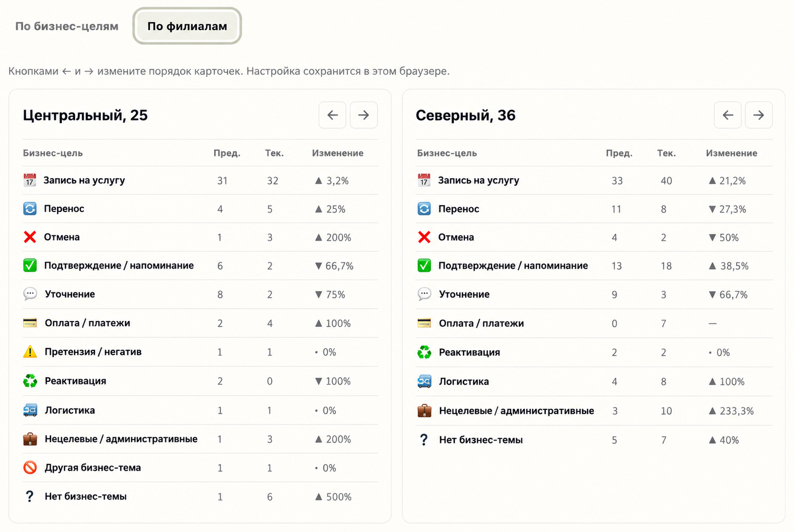Click red cross icon for Отмена in Центральный
The image size is (794, 532).
coord(30,237)
